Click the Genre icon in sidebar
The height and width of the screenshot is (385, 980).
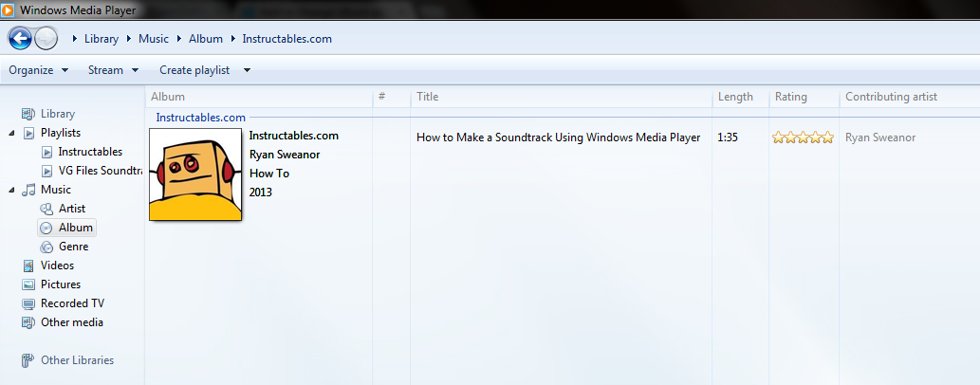coord(46,247)
